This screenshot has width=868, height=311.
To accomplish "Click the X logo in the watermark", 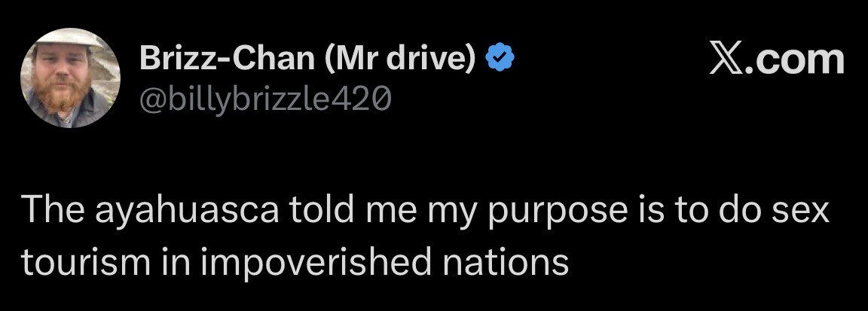I will tap(726, 60).
